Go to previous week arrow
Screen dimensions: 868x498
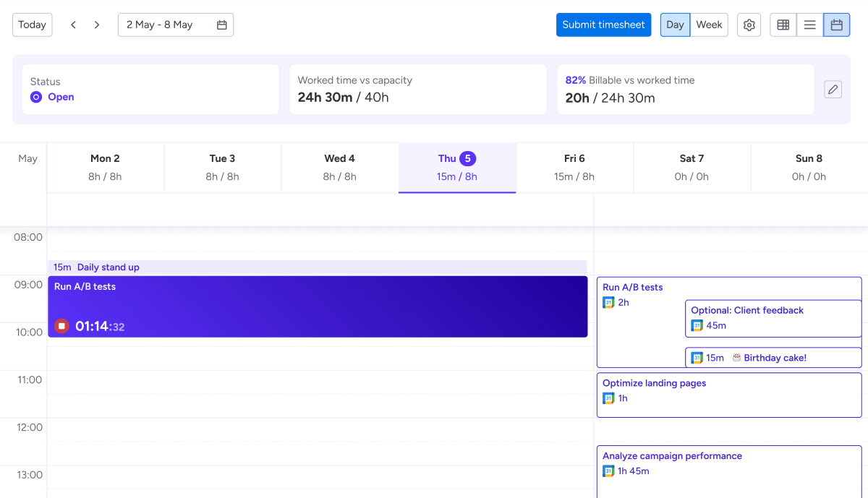[x=73, y=25]
